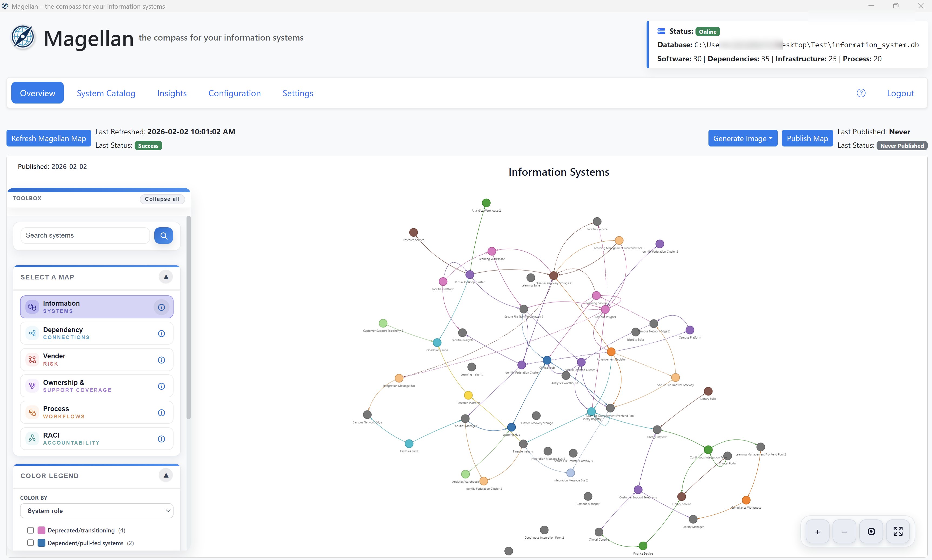Screen dimensions: 932x560
Task: Switch to the System Catalog tab
Action: pos(106,93)
